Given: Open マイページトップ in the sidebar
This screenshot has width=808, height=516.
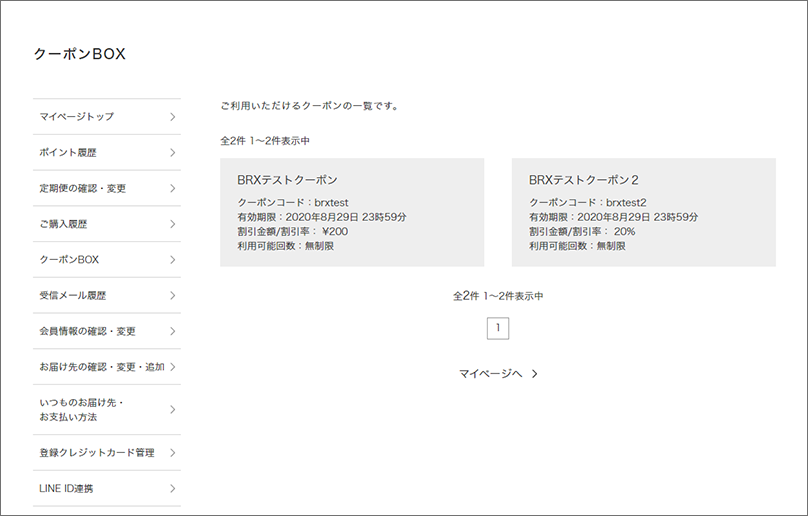Looking at the screenshot, I should [77, 117].
